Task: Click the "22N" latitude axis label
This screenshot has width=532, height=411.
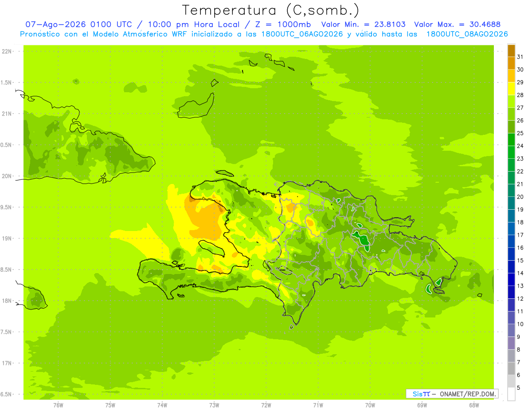Action: point(7,51)
